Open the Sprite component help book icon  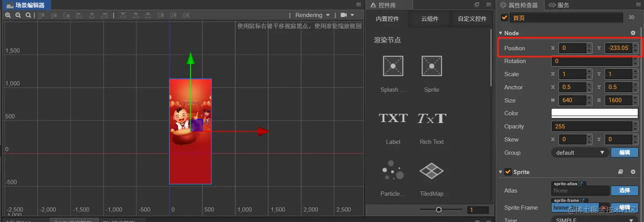click(621, 172)
